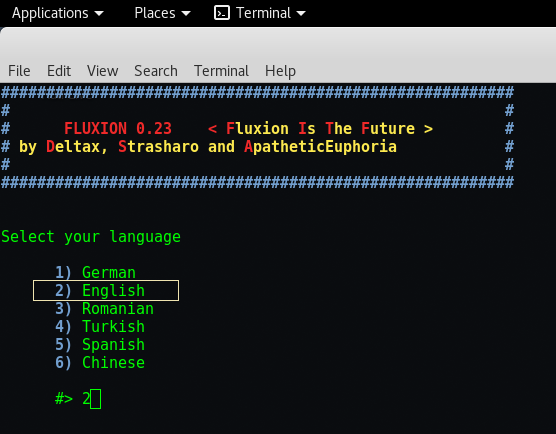Click the Terminal app icon in top bar
The image size is (556, 434).
point(222,13)
